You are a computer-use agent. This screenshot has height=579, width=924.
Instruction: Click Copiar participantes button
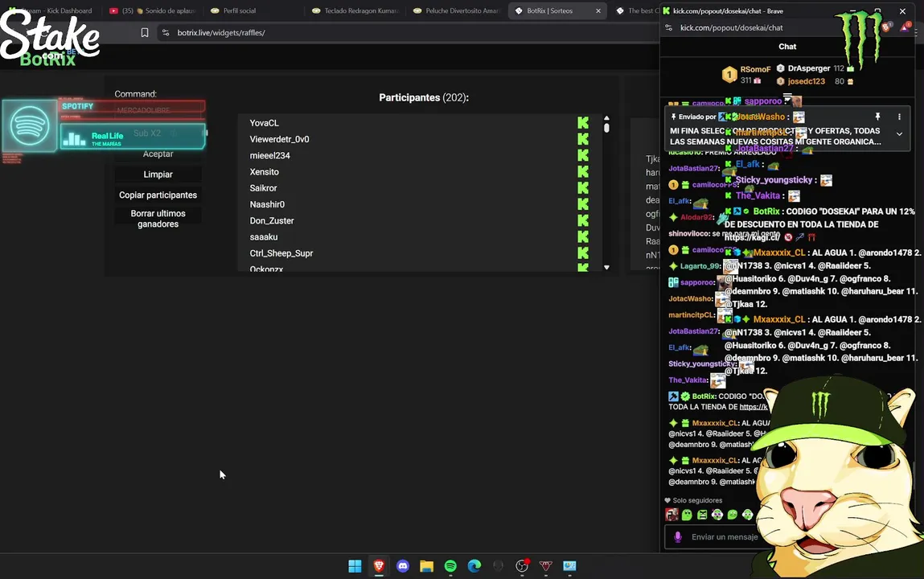click(x=158, y=195)
